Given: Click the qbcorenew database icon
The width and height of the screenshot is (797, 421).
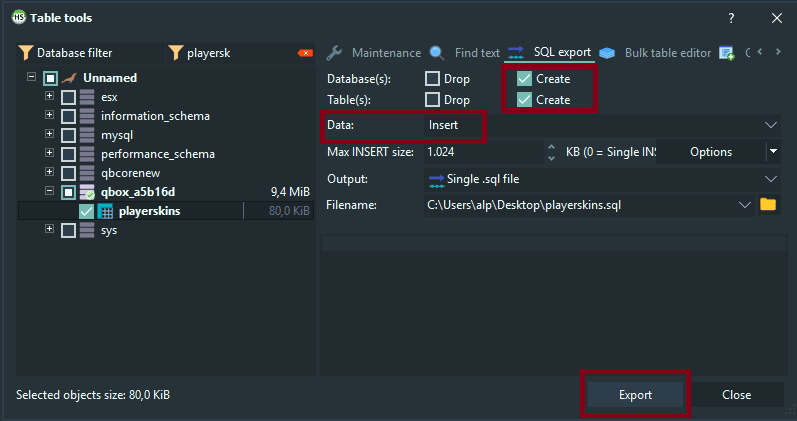Looking at the screenshot, I should click(x=87, y=173).
